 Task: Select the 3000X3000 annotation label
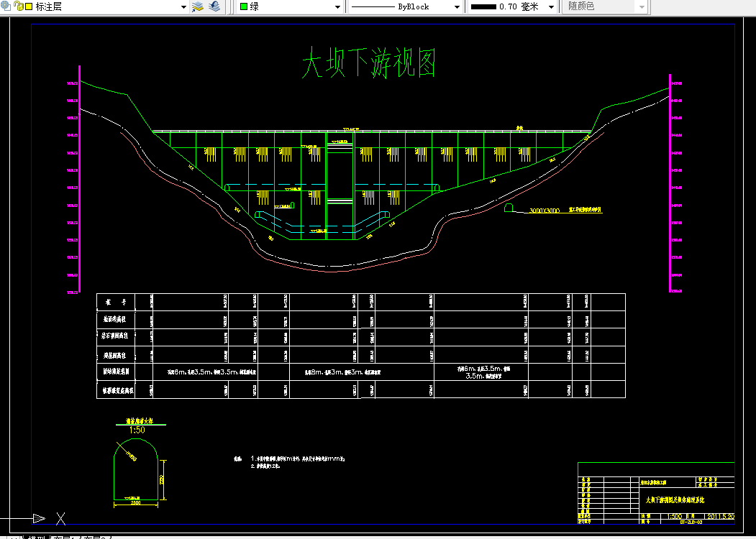click(545, 211)
